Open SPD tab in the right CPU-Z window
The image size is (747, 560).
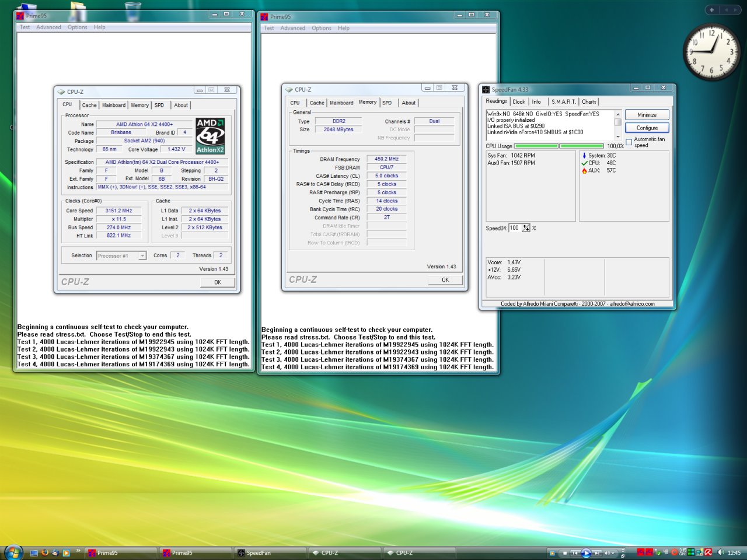(387, 103)
